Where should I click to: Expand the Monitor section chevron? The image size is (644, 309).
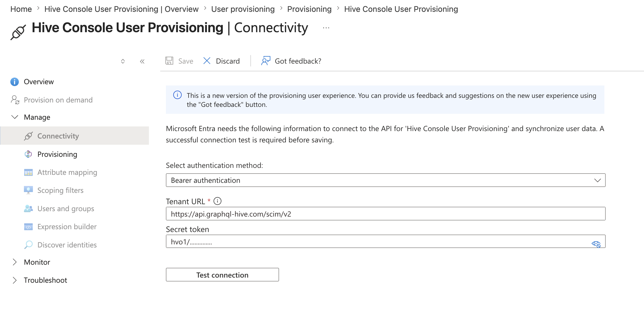pyautogui.click(x=15, y=262)
